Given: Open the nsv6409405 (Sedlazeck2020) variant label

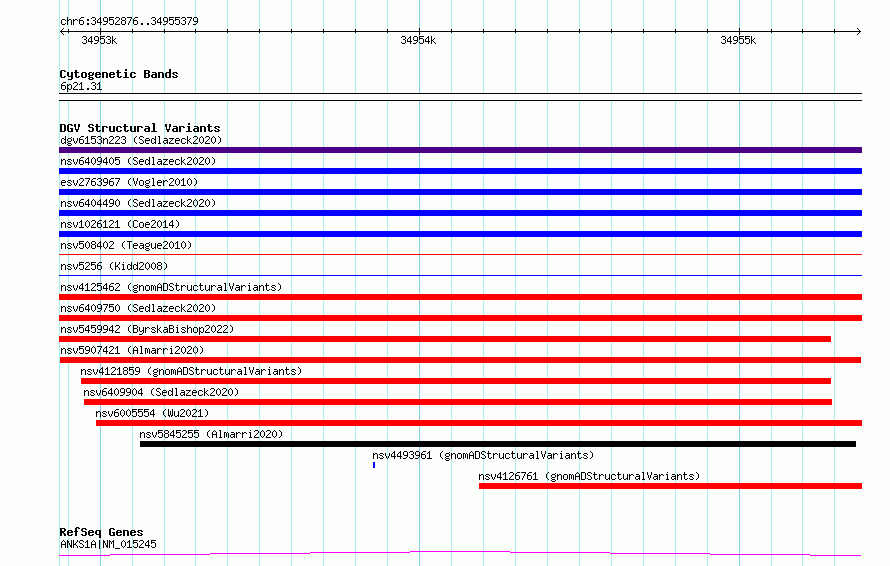Looking at the screenshot, I should (x=138, y=161).
